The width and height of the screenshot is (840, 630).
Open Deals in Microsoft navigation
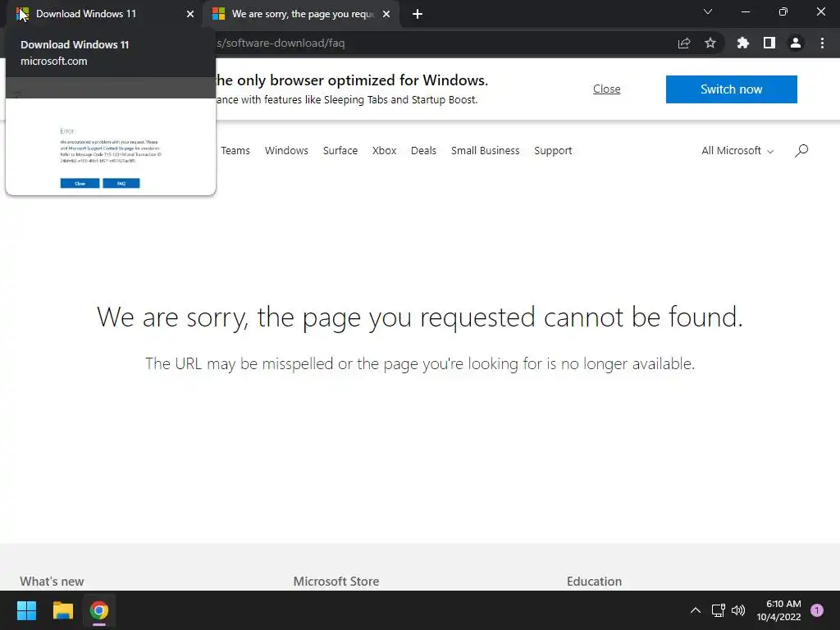pos(424,151)
